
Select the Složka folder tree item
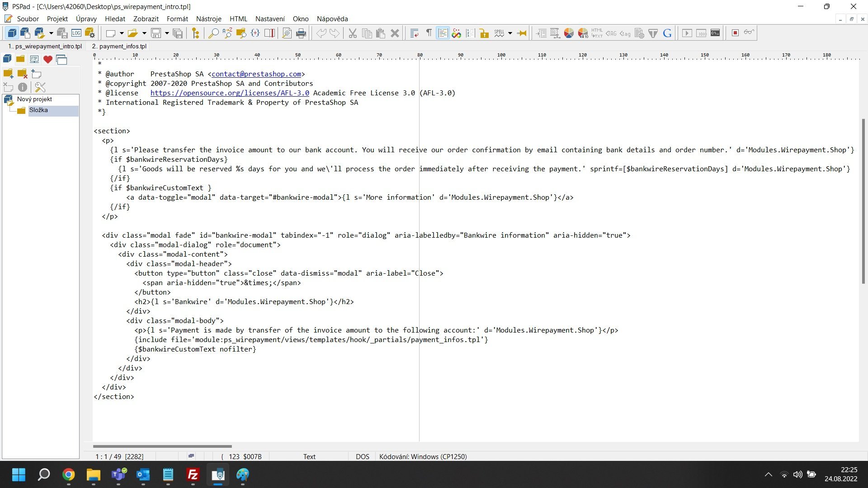[x=38, y=110]
